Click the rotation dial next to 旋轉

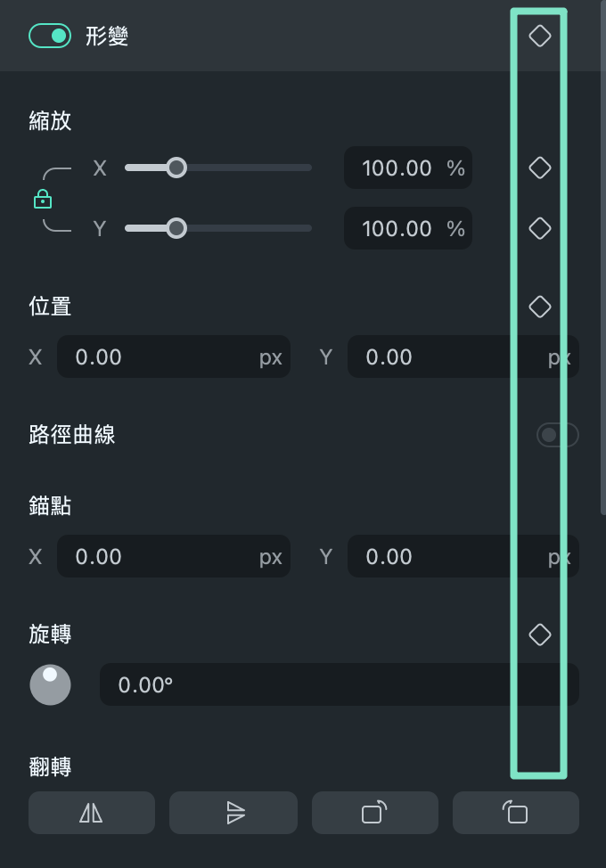[51, 684]
